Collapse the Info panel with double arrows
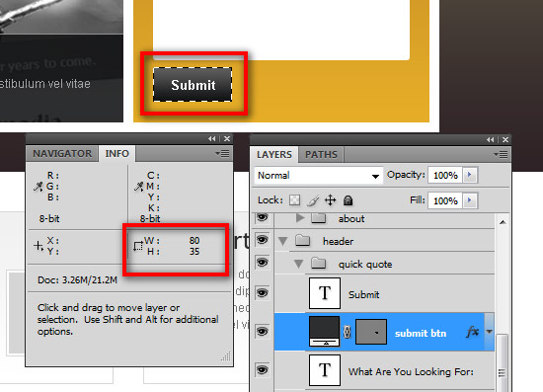 click(x=212, y=139)
